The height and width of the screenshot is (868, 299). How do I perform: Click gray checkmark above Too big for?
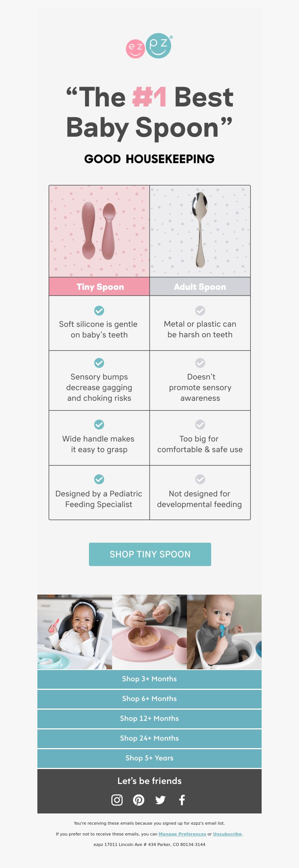pyautogui.click(x=200, y=424)
